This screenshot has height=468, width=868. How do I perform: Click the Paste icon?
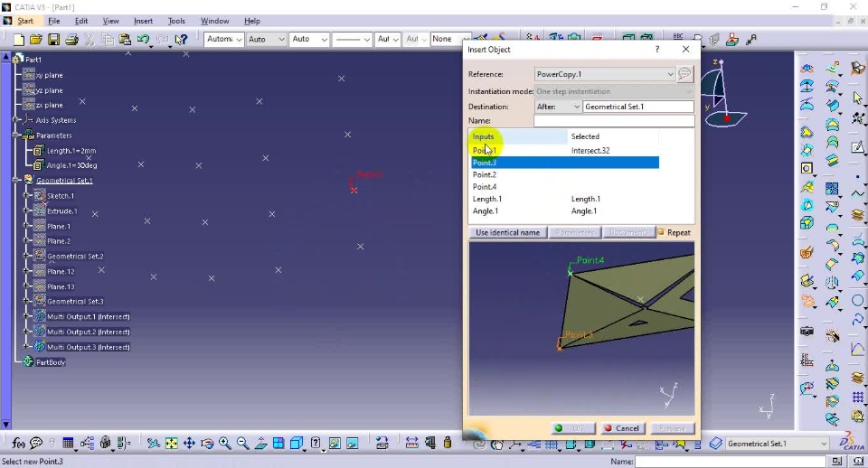tap(125, 39)
